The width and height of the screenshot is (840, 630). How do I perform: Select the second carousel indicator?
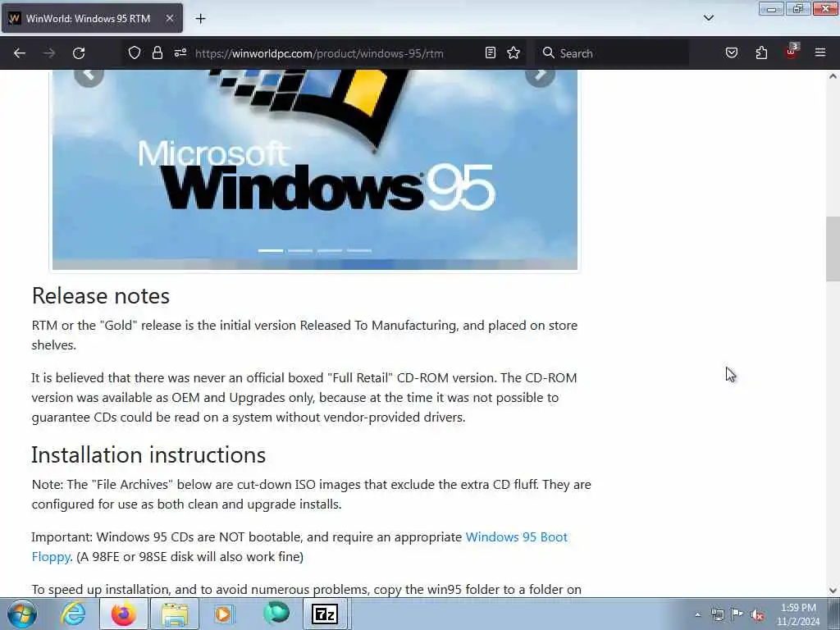point(300,250)
